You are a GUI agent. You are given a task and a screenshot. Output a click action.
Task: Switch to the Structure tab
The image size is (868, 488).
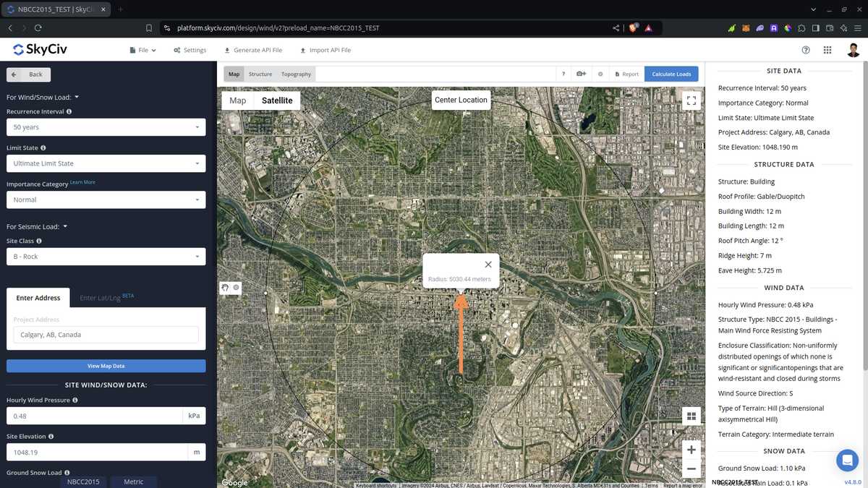coord(260,74)
